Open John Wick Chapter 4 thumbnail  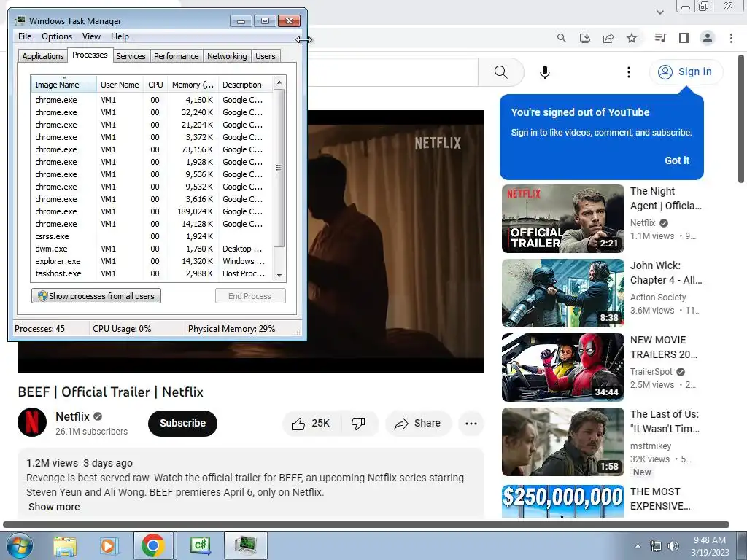pos(563,293)
